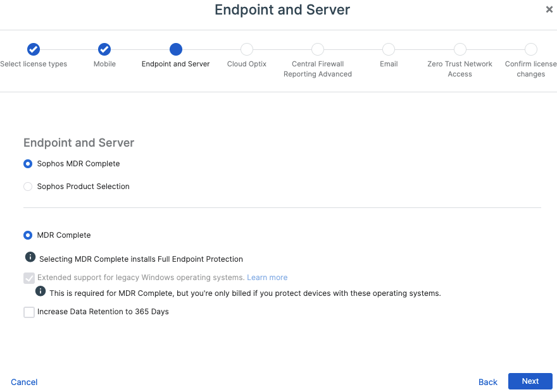Viewport: 557px width, 392px height.
Task: Click the info icon beside MDR Complete note
Action: click(31, 257)
